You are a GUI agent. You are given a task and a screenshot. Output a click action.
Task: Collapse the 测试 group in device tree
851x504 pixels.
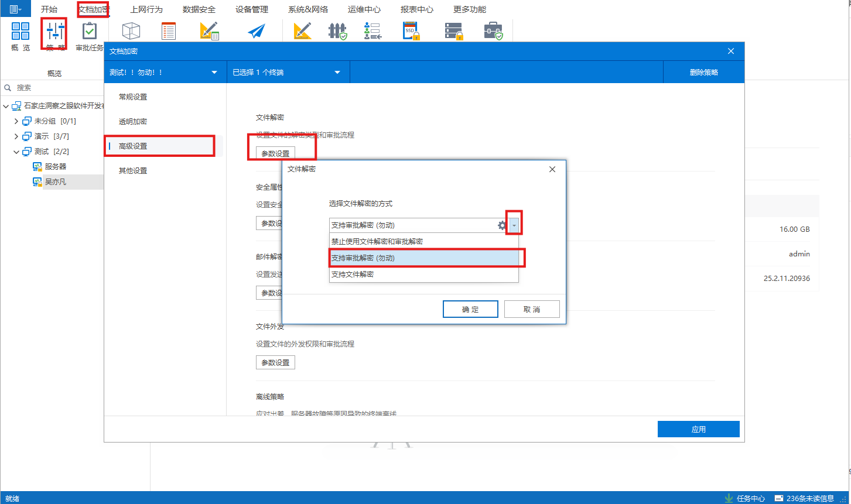coord(17,151)
